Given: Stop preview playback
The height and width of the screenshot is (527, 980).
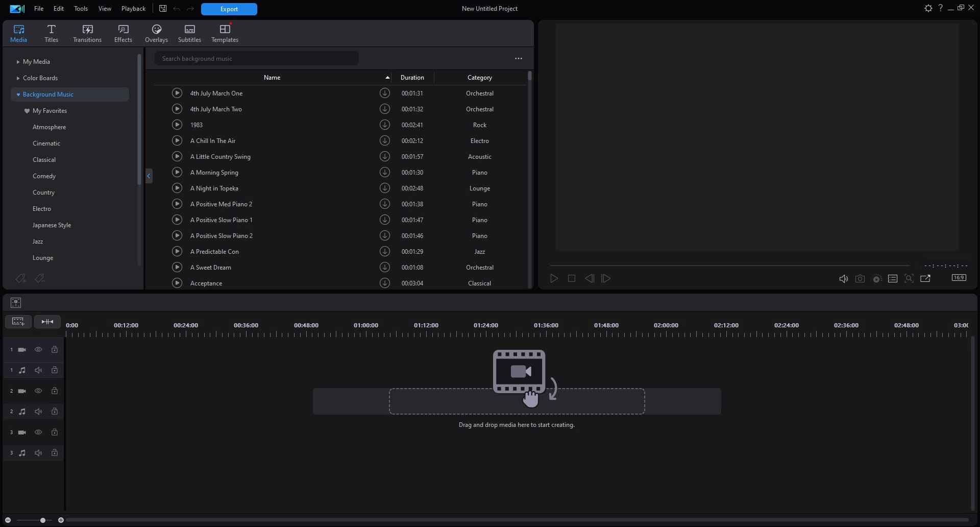Looking at the screenshot, I should tap(572, 278).
